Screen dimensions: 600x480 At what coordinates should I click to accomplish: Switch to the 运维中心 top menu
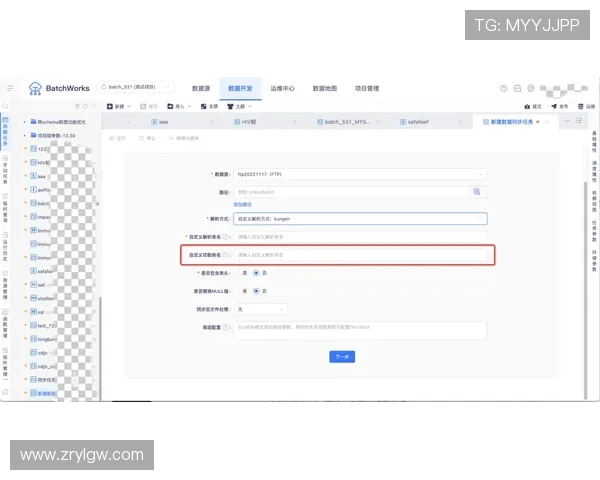click(x=282, y=88)
